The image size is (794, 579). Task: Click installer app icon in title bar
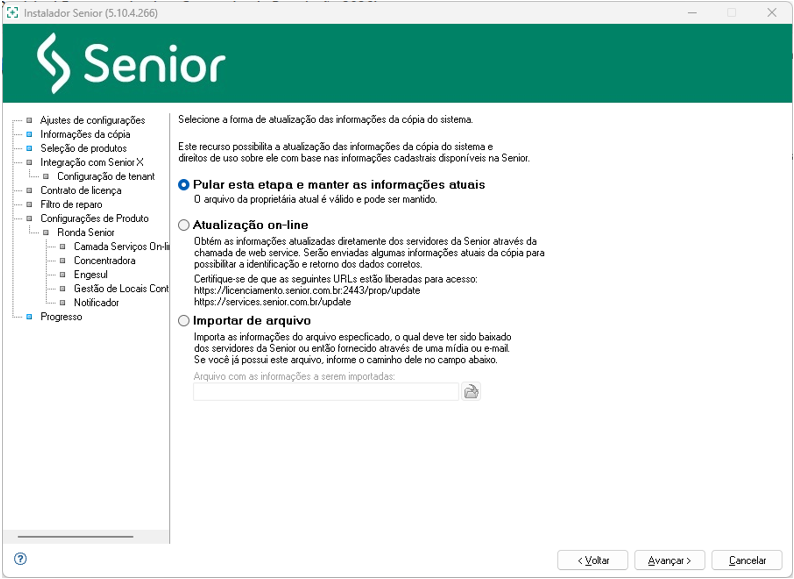click(12, 13)
